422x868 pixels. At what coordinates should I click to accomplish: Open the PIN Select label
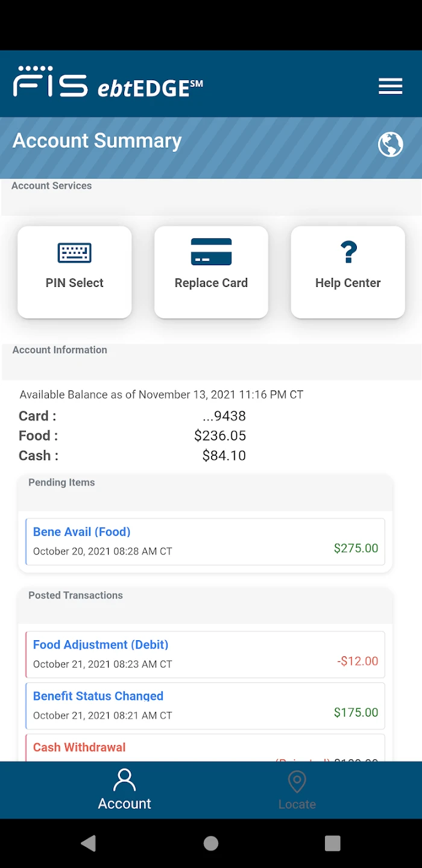[x=75, y=283]
